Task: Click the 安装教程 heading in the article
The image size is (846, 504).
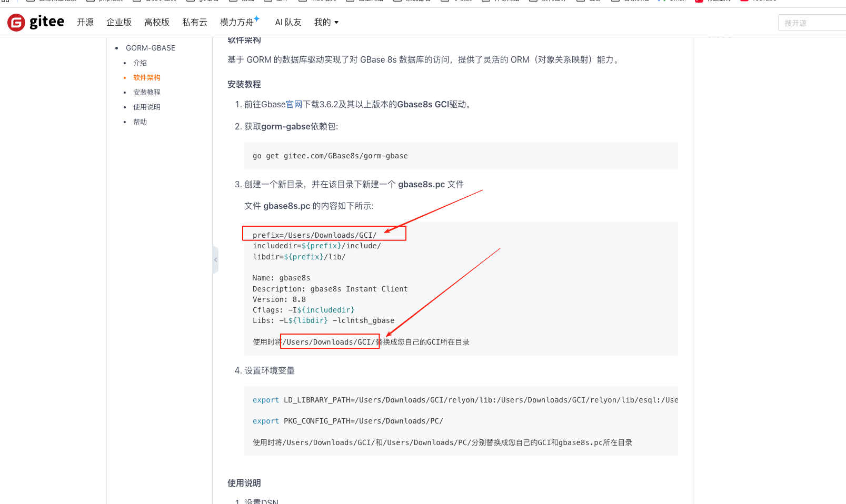Action: click(x=244, y=84)
